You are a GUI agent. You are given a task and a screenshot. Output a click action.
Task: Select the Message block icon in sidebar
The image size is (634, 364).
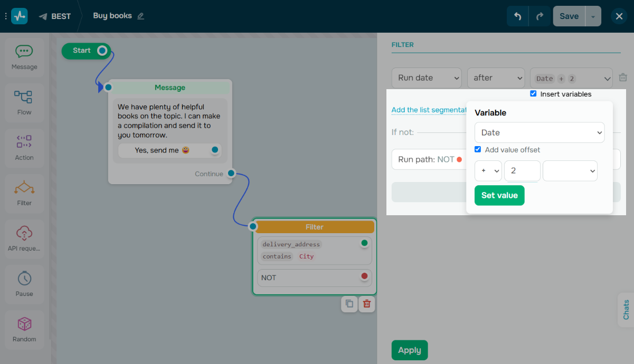(x=24, y=57)
